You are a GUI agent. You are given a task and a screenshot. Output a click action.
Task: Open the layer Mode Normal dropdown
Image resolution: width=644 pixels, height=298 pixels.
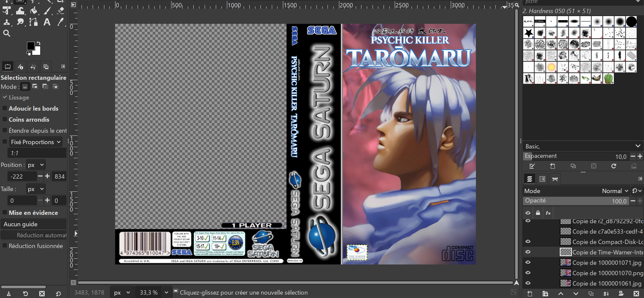577,191
